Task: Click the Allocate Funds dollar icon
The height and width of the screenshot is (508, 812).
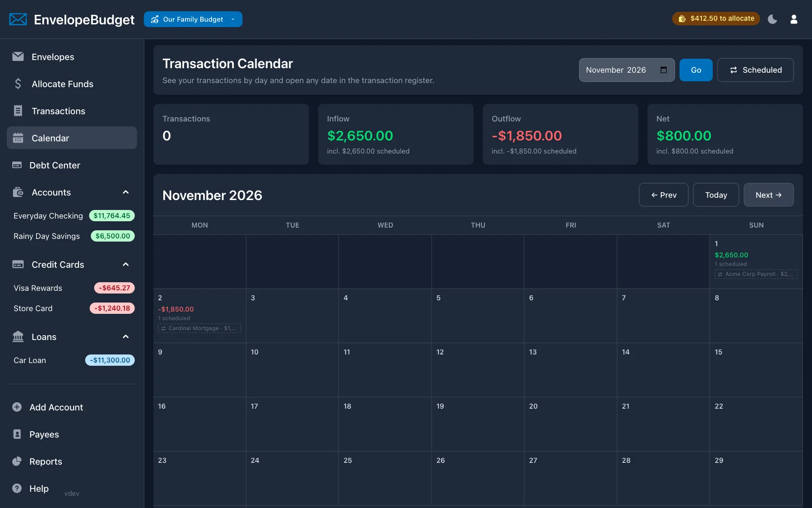Action: [x=18, y=84]
